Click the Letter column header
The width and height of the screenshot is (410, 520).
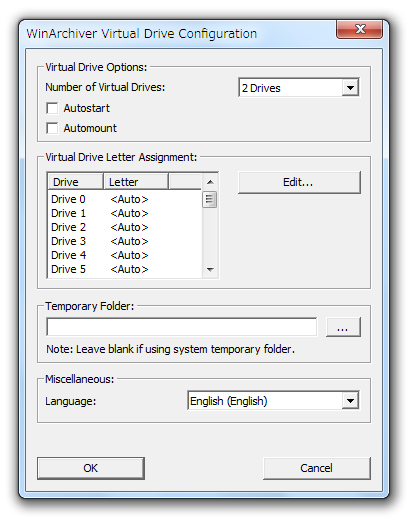(136, 182)
